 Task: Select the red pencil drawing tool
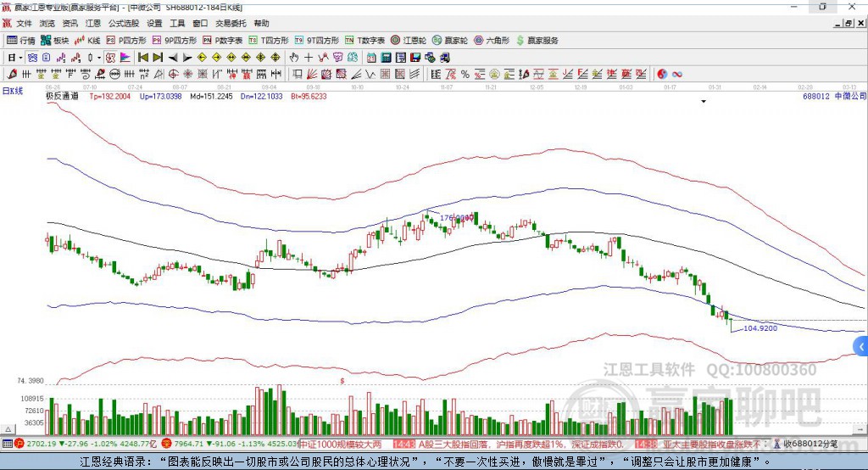(x=12, y=75)
